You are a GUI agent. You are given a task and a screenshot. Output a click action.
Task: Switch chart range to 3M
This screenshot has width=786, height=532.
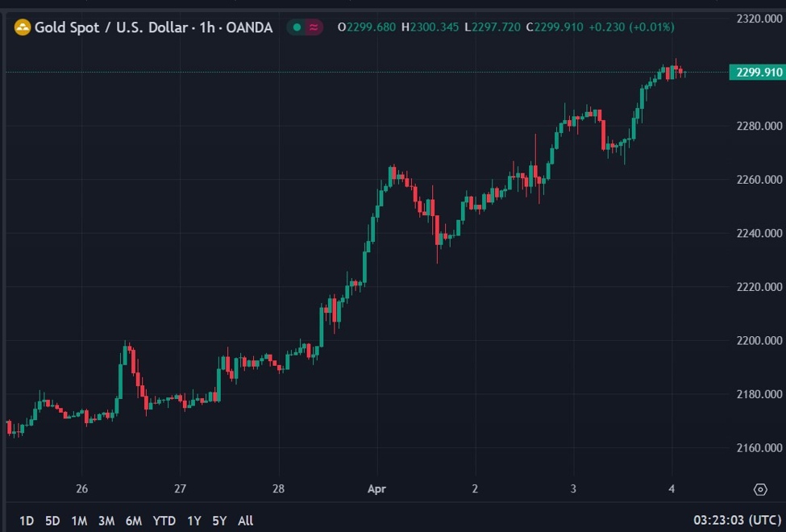[x=106, y=521]
